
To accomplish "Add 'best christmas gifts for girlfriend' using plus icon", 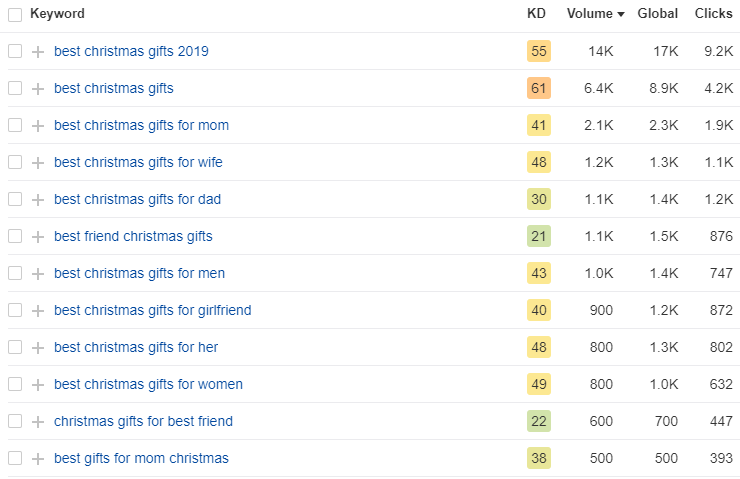I will [38, 311].
